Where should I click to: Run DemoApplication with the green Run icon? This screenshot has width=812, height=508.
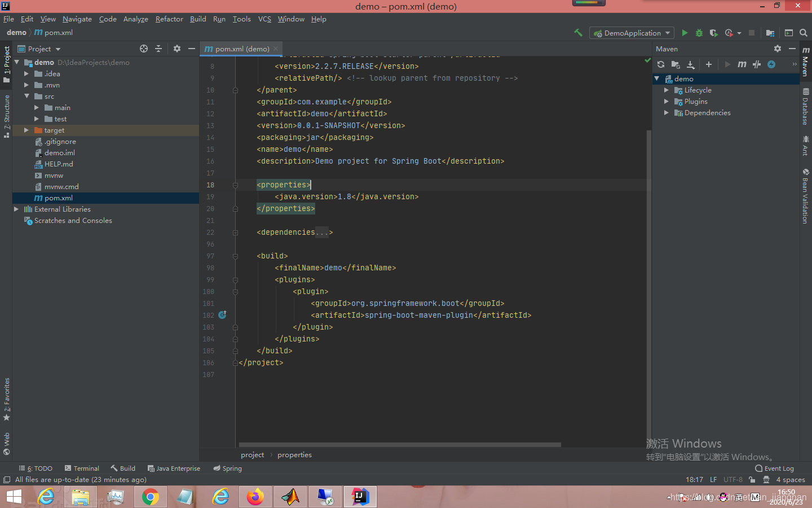point(685,33)
